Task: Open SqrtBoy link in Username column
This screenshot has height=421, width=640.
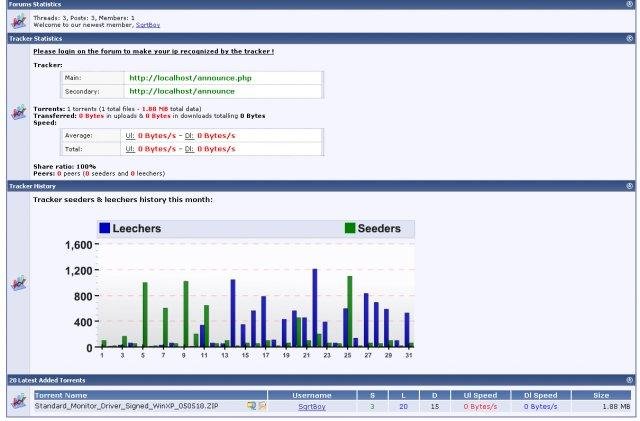Action: [312, 407]
